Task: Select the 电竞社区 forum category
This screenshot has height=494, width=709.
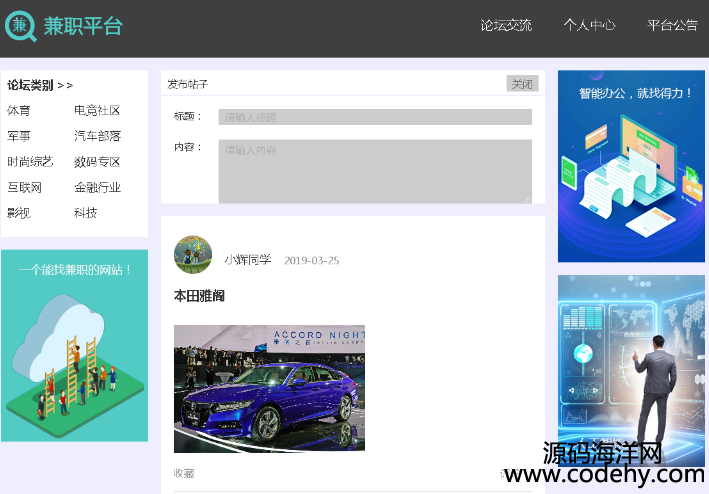Action: click(x=97, y=111)
